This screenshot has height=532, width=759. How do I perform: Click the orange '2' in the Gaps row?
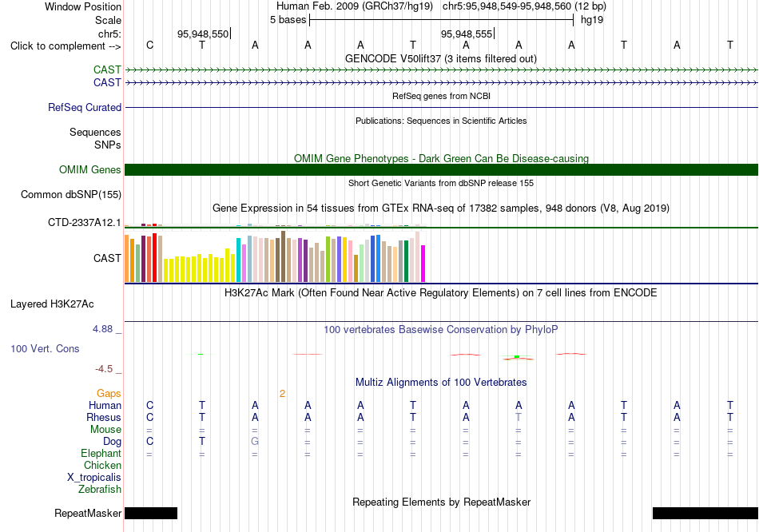point(282,394)
